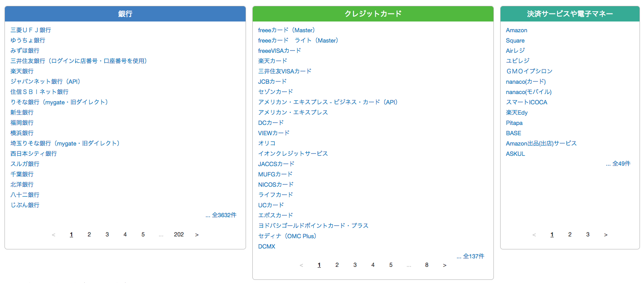Click next arrow in credit card pagination
644x283 pixels.
point(445,265)
